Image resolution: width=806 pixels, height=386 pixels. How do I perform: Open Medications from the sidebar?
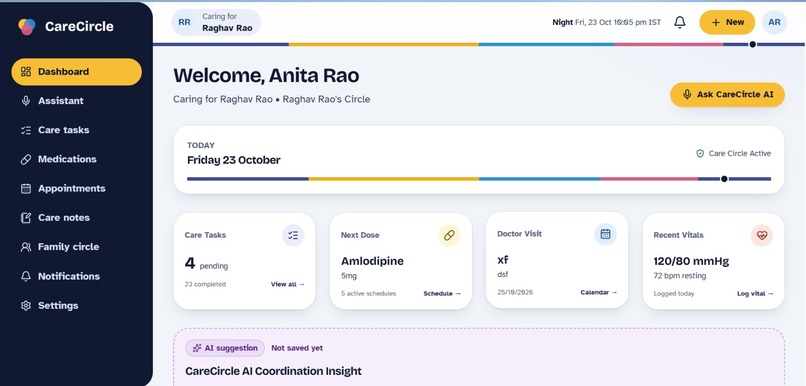[x=77, y=159]
